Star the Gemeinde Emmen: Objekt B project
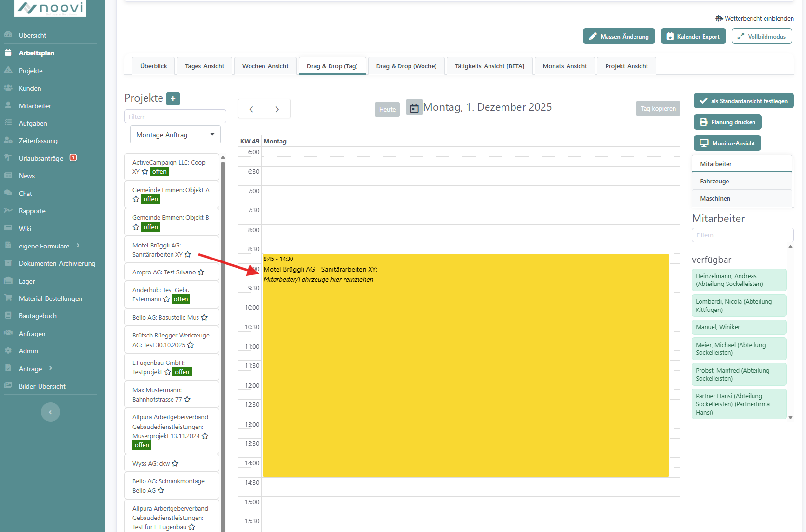This screenshot has height=532, width=806. coord(136,227)
